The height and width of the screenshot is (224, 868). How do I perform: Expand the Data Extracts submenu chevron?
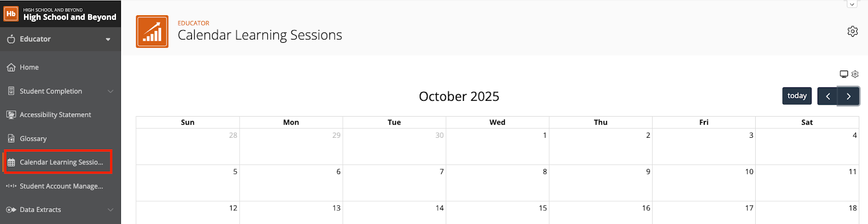click(110, 210)
